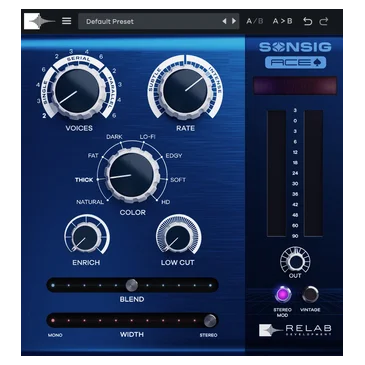Undo the last change
The image size is (365, 365).
click(x=308, y=21)
